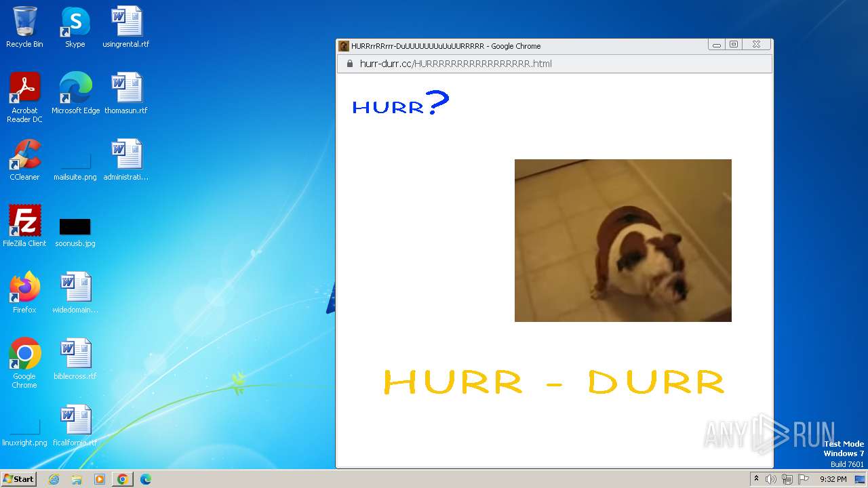Screen dimensions: 868x488
Task: Maximize the Chrome popup window
Action: [x=733, y=45]
